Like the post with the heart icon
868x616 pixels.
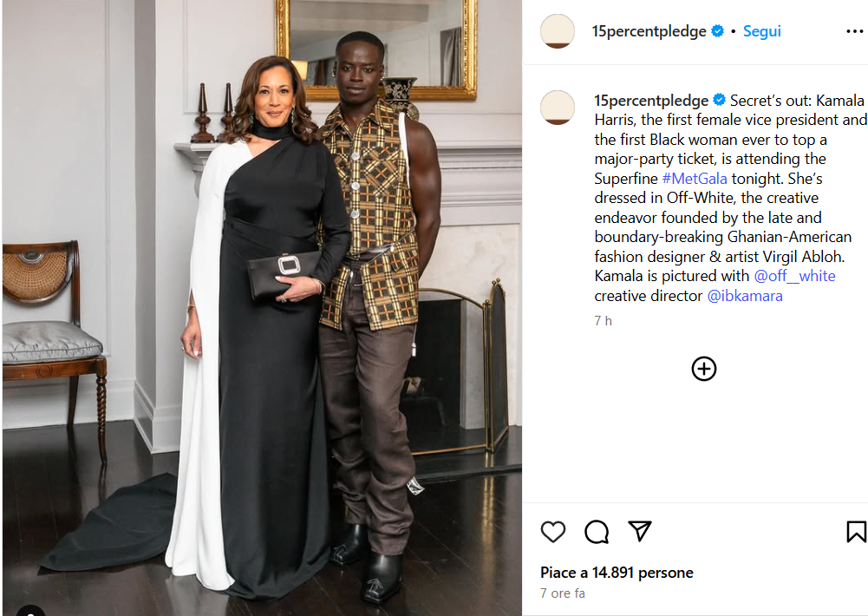coord(553,532)
